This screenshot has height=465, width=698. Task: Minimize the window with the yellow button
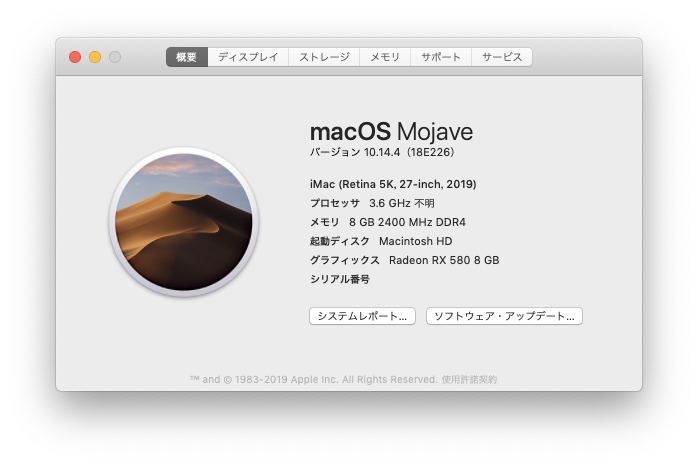[95, 57]
